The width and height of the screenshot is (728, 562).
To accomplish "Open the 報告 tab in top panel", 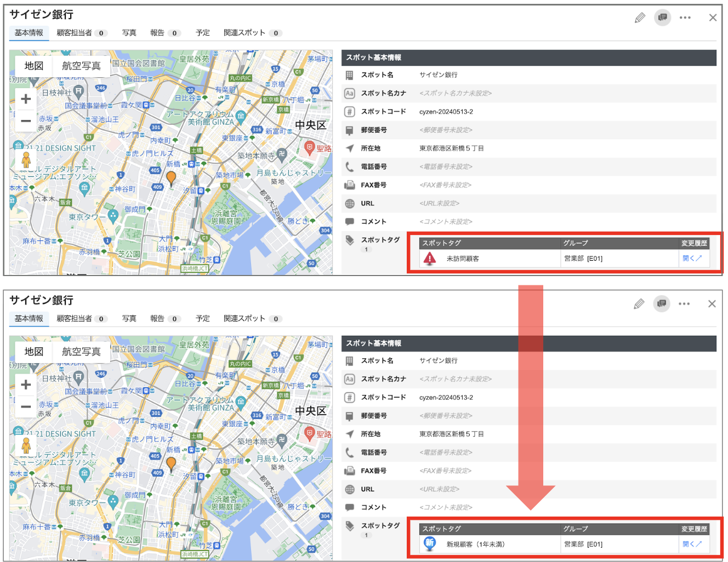I will point(165,33).
